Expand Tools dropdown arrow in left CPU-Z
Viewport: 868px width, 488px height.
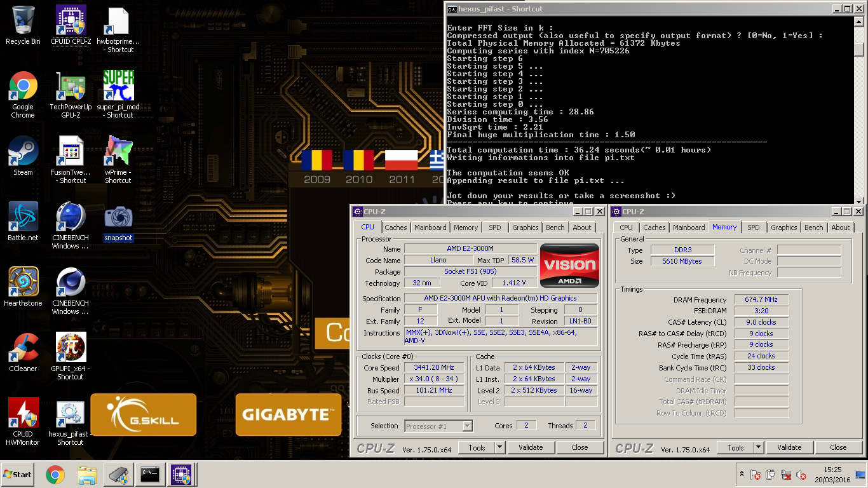[499, 447]
